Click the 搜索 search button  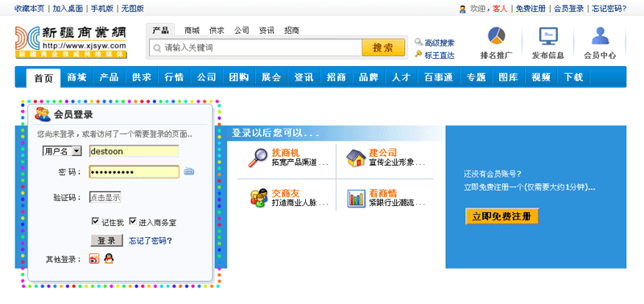[383, 47]
